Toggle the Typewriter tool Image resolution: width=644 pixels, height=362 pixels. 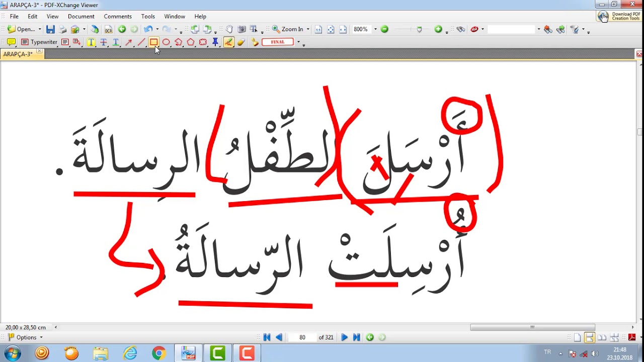[39, 42]
